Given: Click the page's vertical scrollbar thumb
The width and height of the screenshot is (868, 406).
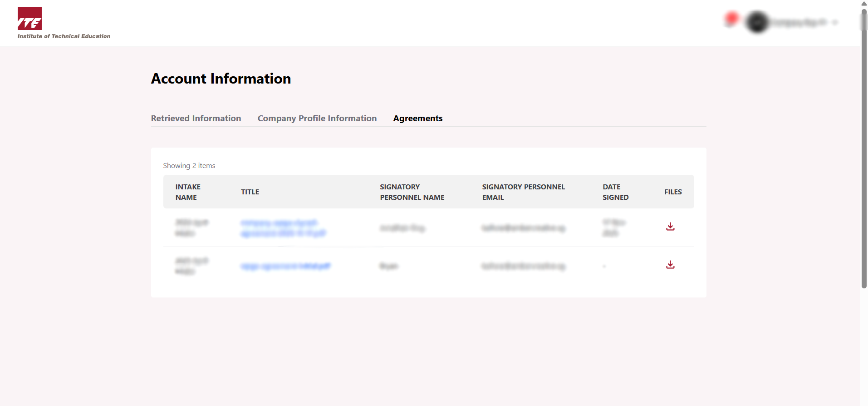Looking at the screenshot, I should pos(864,150).
